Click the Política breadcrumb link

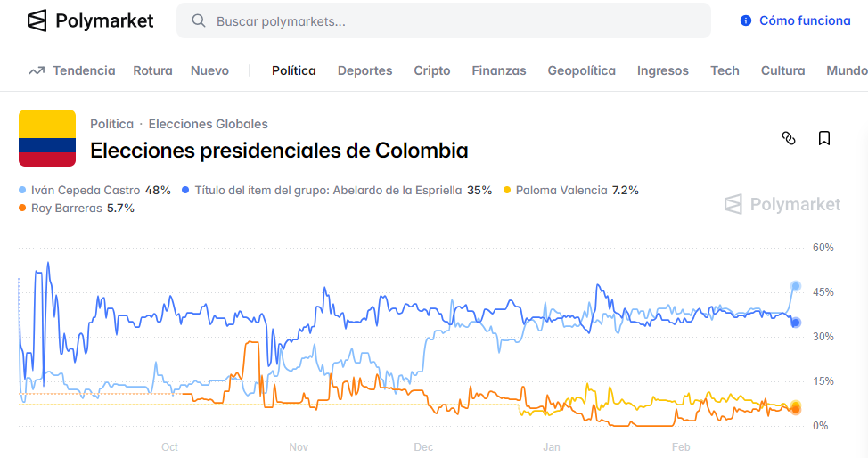click(x=111, y=124)
